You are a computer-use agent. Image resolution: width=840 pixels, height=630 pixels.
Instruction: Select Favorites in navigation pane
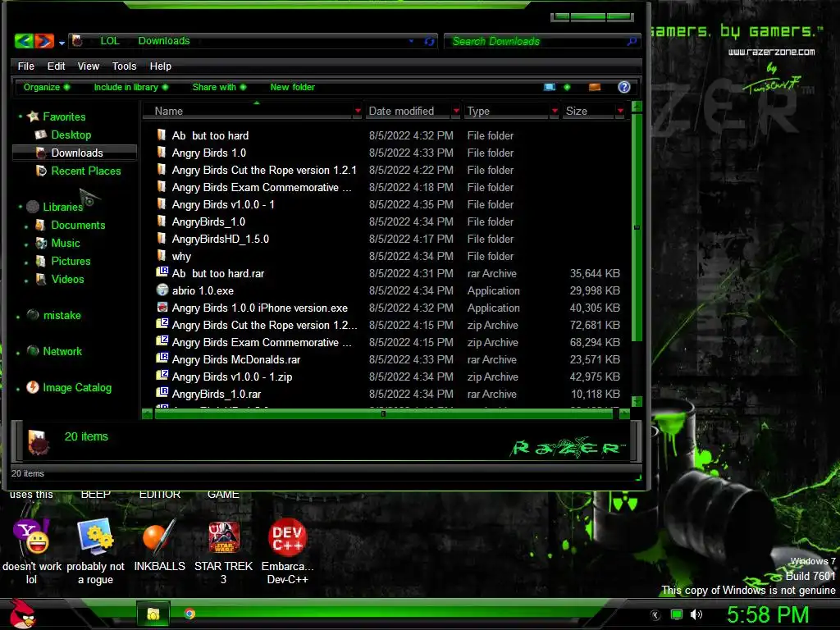(x=64, y=116)
